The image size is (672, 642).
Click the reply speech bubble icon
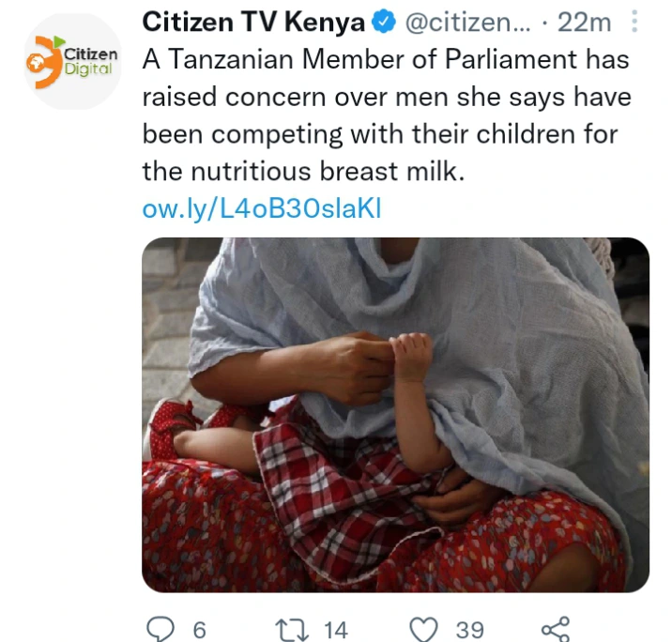[x=160, y=629]
